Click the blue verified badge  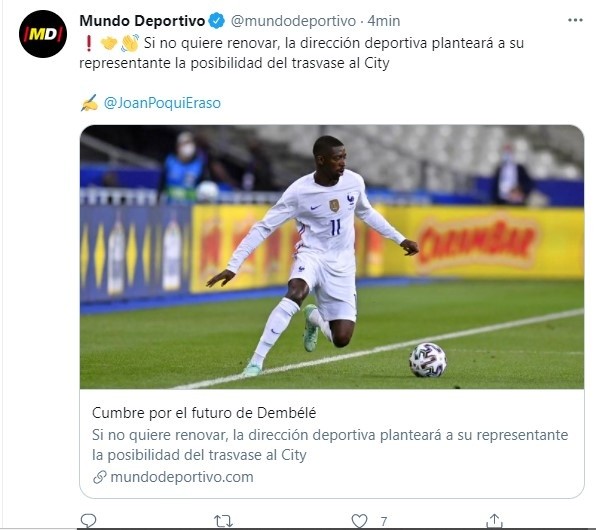(x=217, y=21)
